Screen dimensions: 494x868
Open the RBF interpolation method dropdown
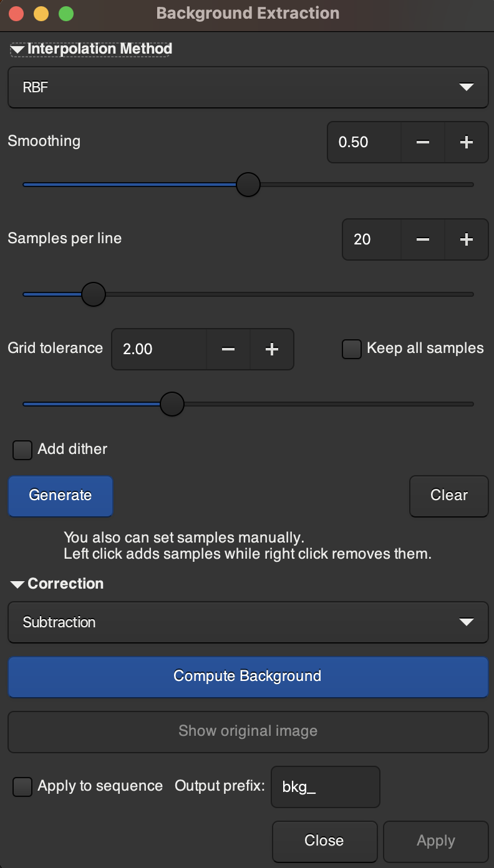[x=248, y=87]
